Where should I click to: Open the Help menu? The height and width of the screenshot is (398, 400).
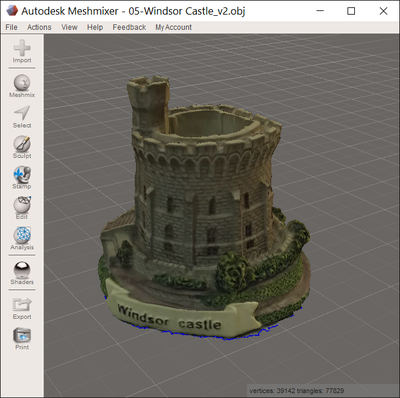pos(95,27)
